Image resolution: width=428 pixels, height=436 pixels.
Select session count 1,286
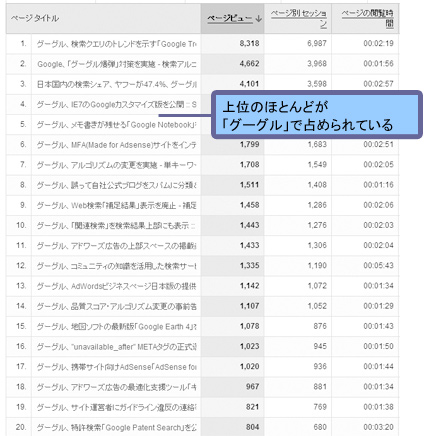317,205
